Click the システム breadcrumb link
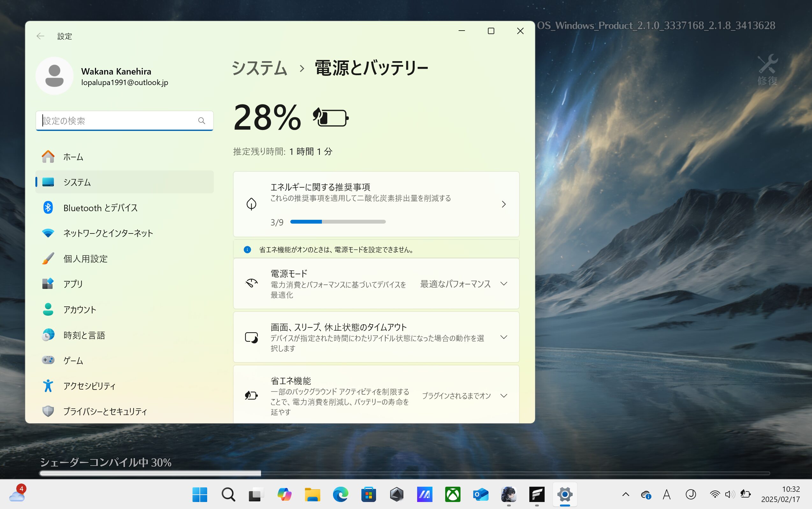Screen dimensions: 812x509 pyautogui.click(x=259, y=68)
